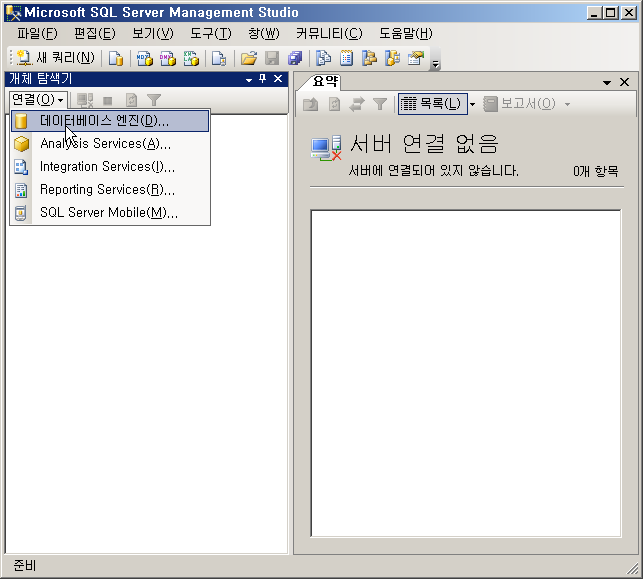The height and width of the screenshot is (579, 643).
Task: Toggle the 연결(O) connect dropdown button
Action: click(38, 100)
